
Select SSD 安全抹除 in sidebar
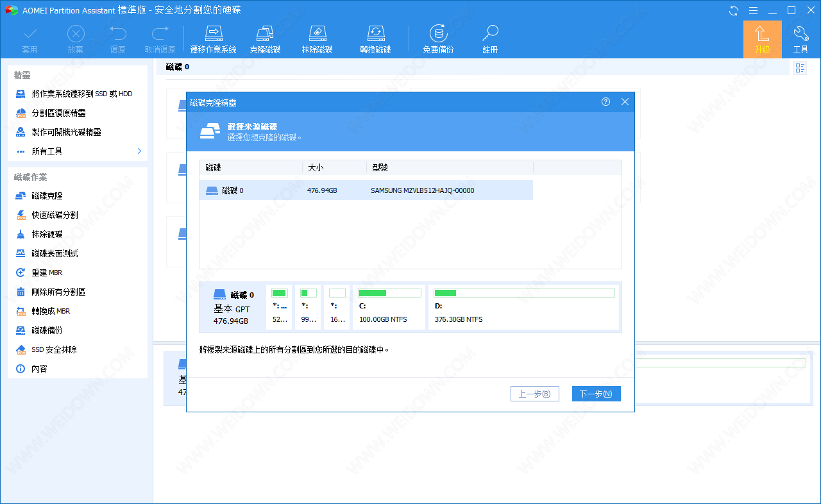[x=46, y=349]
